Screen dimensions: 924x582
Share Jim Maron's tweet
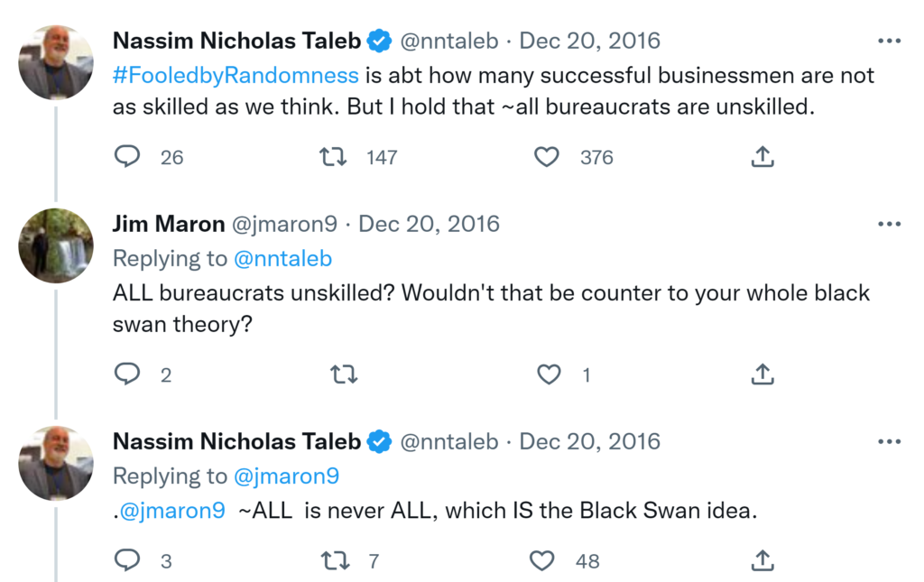click(x=762, y=374)
